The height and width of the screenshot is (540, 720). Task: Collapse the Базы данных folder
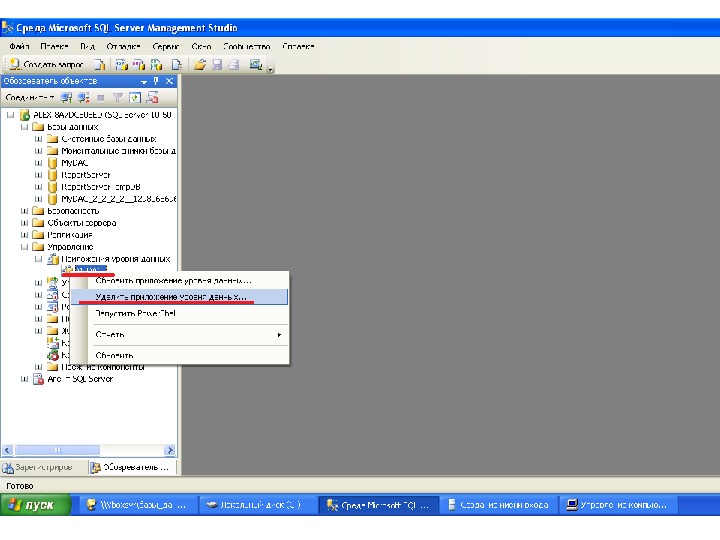[24, 127]
